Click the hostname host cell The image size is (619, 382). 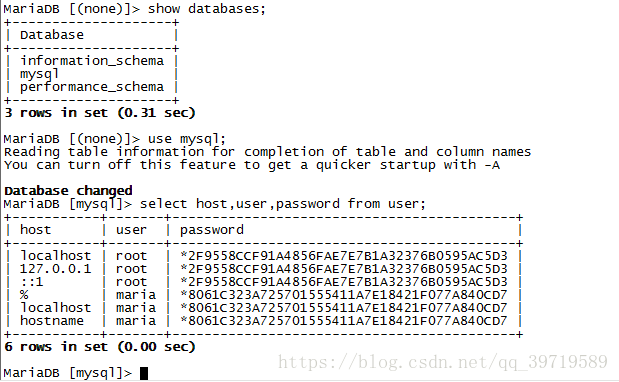(x=52, y=321)
